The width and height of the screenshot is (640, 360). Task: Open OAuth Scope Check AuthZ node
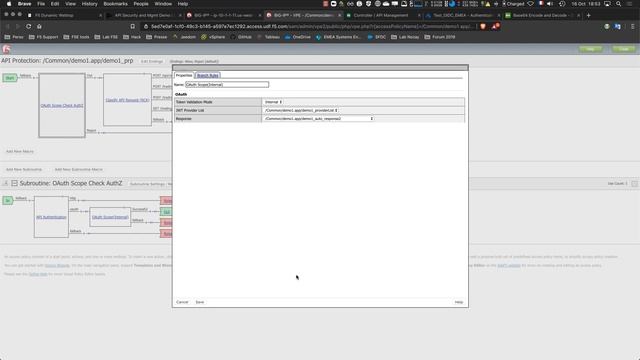(x=62, y=105)
